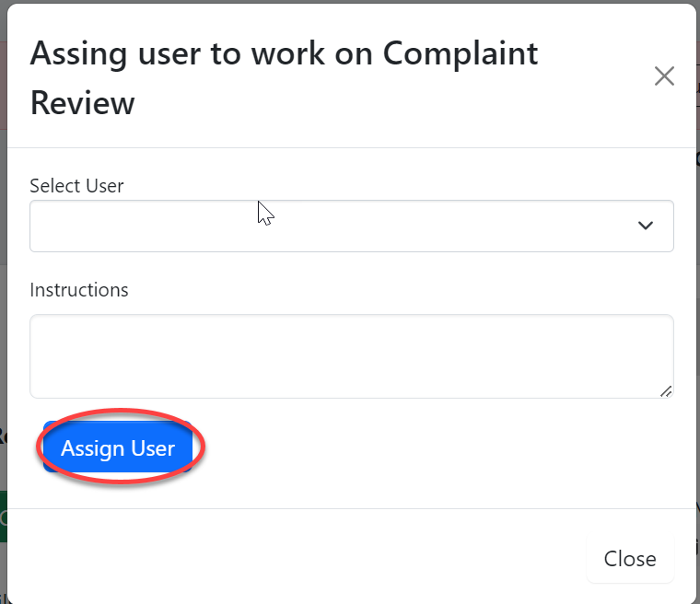Focus the Instructions multiline box

pyautogui.click(x=351, y=356)
